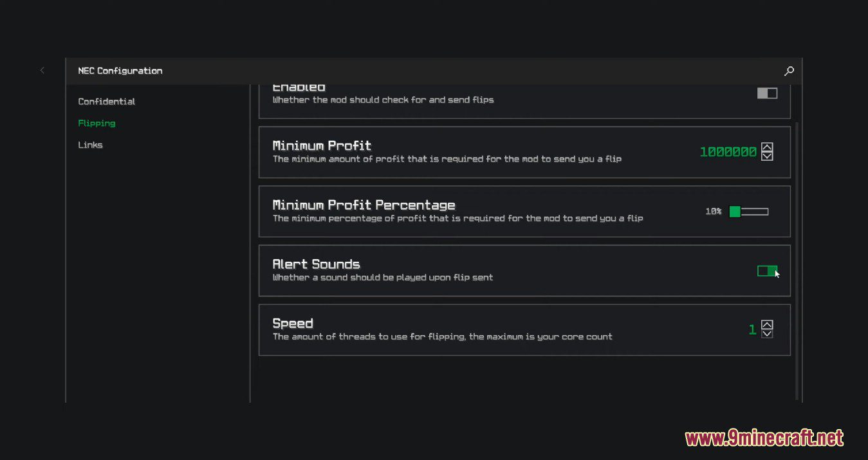Click the settings list vertical scrollbar

pyautogui.click(x=797, y=257)
